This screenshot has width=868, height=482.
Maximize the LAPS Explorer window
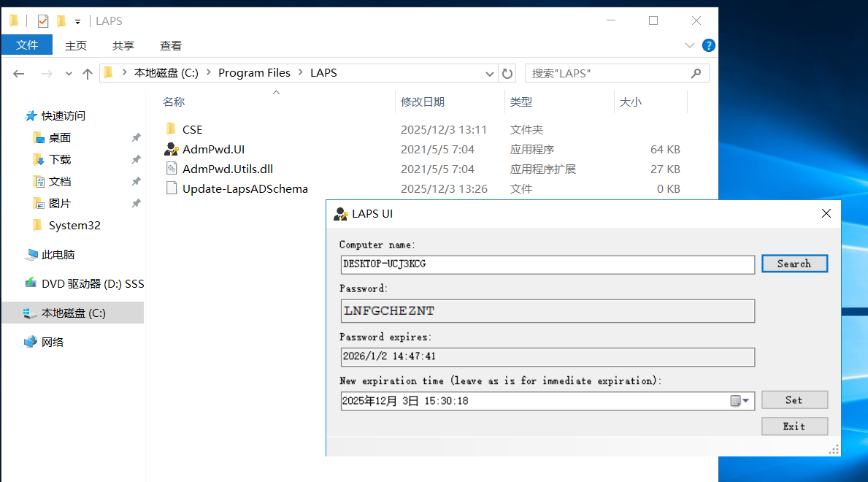pyautogui.click(x=653, y=20)
